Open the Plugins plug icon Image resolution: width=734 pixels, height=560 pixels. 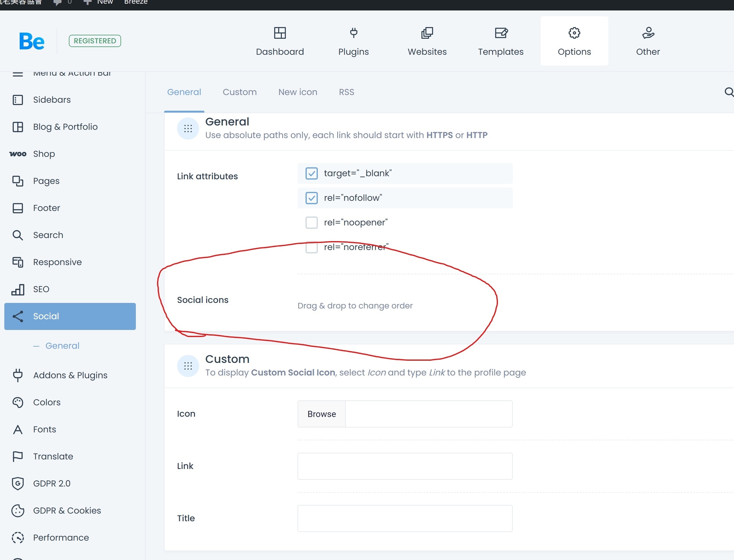point(353,33)
